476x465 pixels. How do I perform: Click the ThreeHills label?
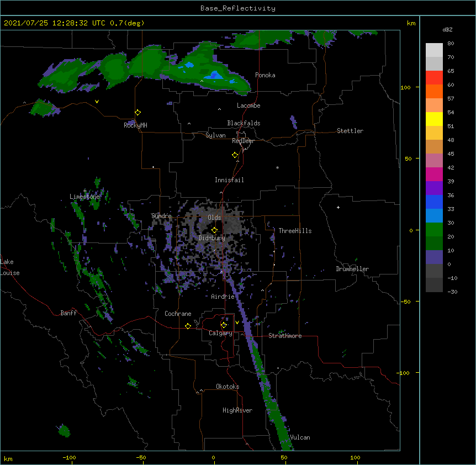pyautogui.click(x=295, y=231)
